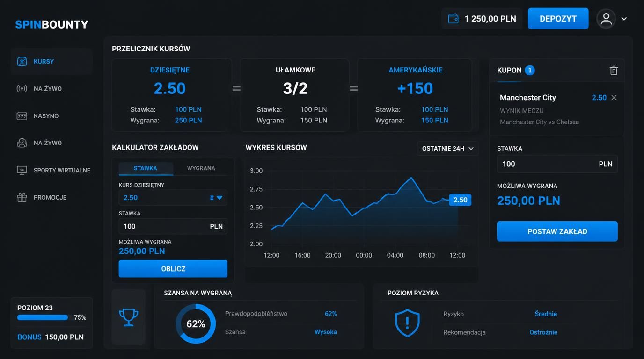Screen dimensions: 644x359
Task: Open the Ostatnie 24H range dropdown
Action: [x=448, y=148]
